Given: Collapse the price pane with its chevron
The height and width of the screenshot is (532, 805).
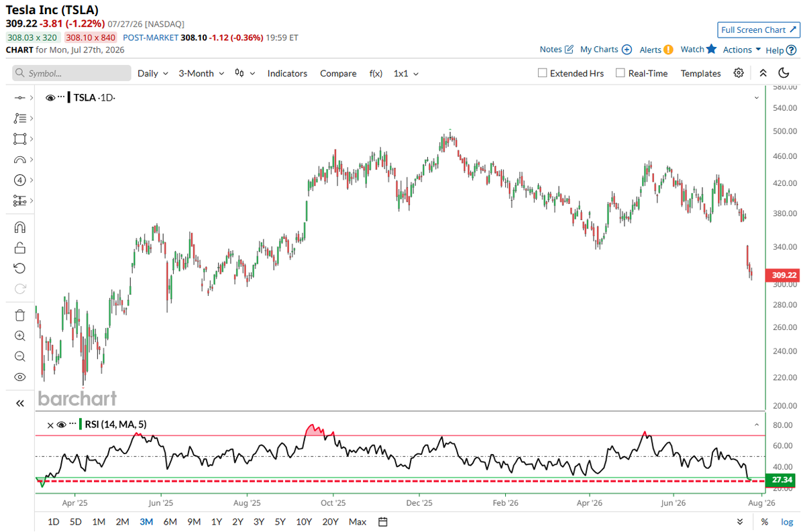Looking at the screenshot, I should pos(757,98).
